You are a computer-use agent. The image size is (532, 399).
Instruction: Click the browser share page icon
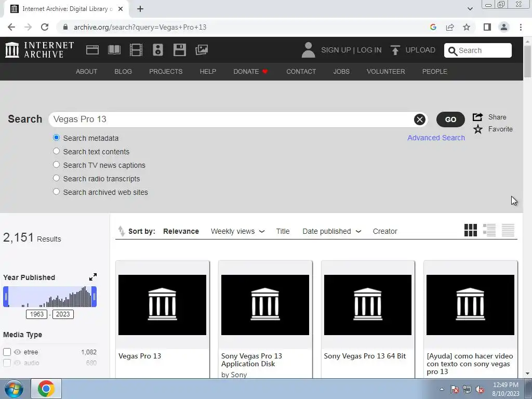[x=450, y=27]
